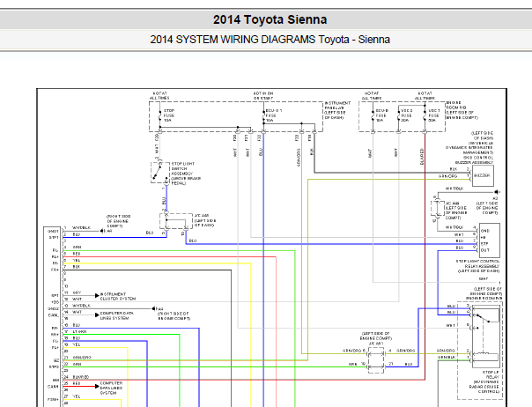Click the CANH terminal label
The height and width of the screenshot is (407, 532).
(53, 387)
